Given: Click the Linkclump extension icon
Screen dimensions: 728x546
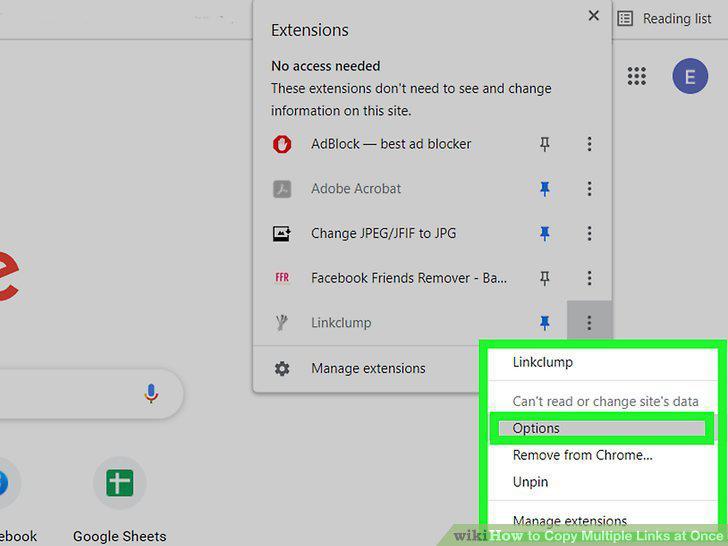Looking at the screenshot, I should (281, 322).
